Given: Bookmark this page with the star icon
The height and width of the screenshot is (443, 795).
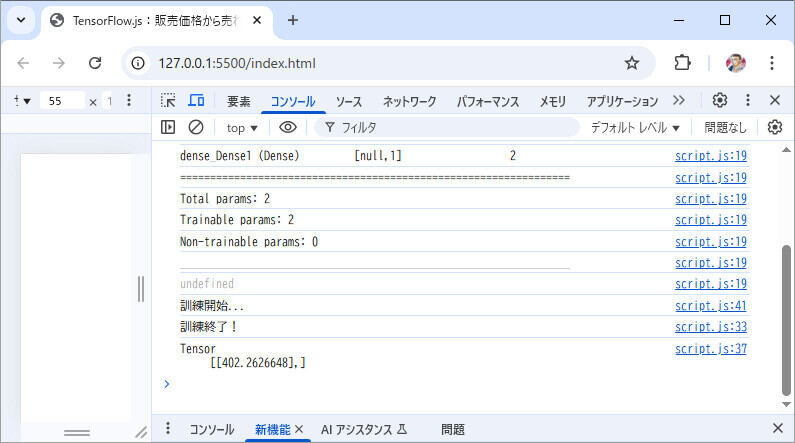Looking at the screenshot, I should pyautogui.click(x=632, y=63).
